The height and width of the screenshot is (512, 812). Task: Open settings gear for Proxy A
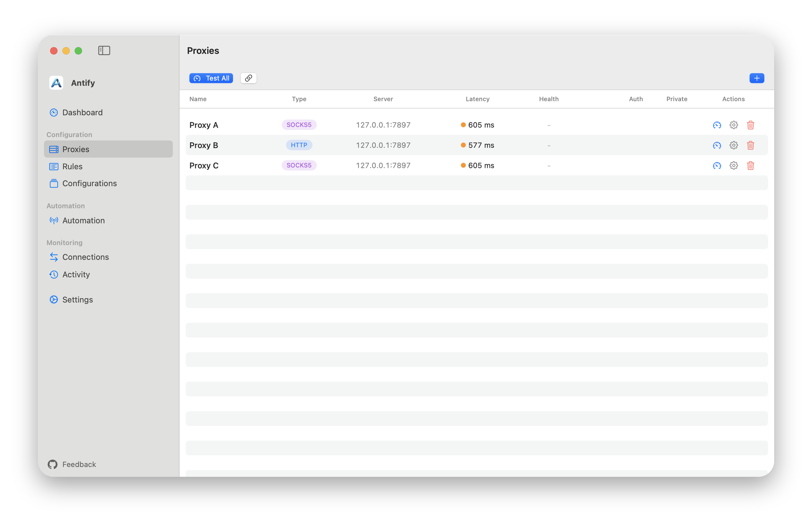click(734, 125)
